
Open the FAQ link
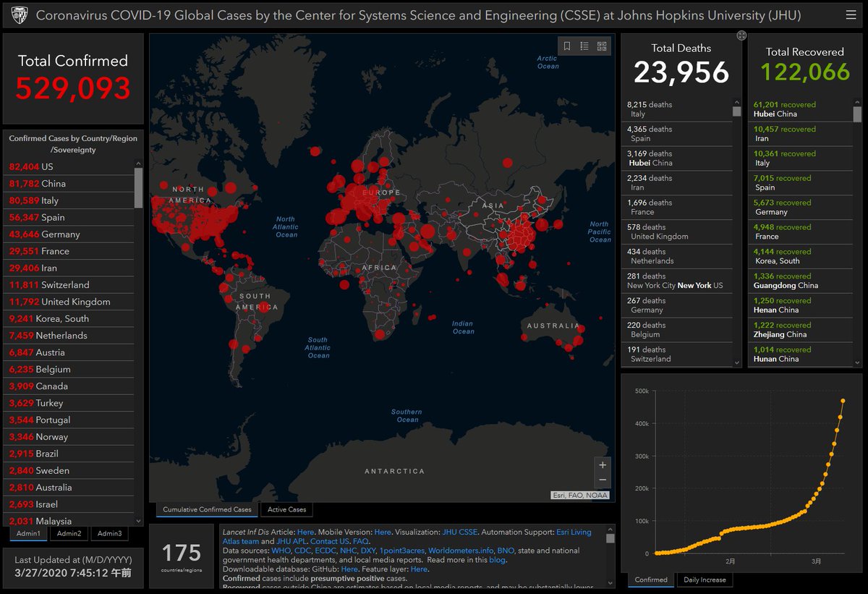[360, 541]
